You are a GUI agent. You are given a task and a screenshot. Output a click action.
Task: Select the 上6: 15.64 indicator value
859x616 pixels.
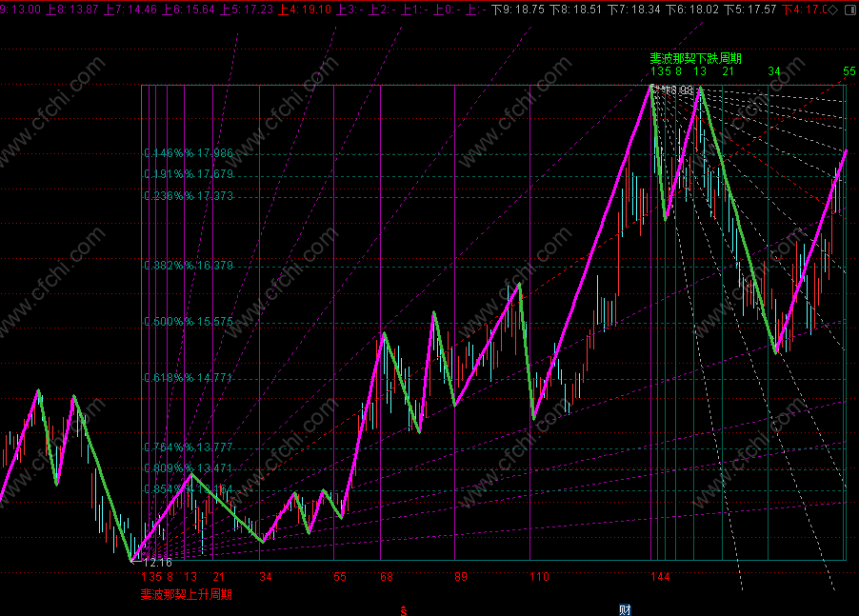coord(188,10)
